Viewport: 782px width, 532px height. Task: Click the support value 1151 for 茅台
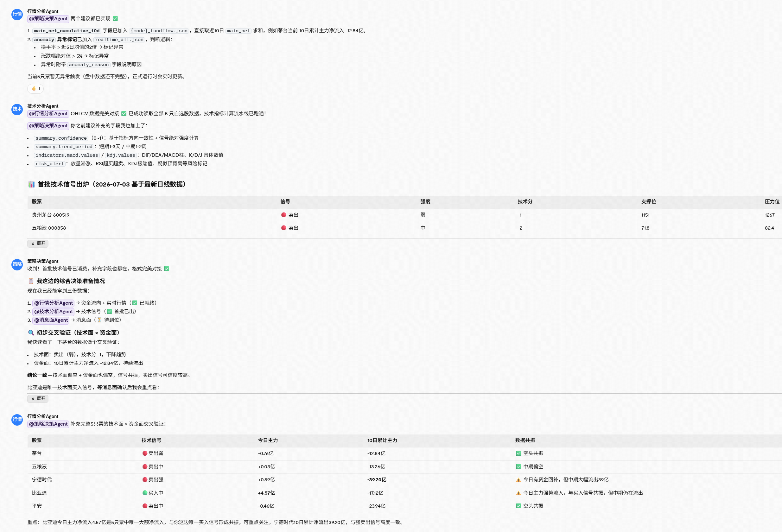(x=645, y=215)
